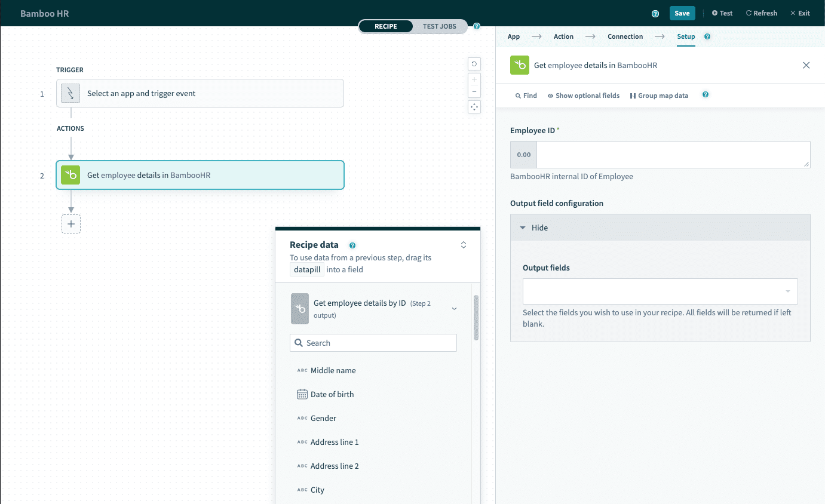This screenshot has height=504, width=825.
Task: Collapse the Recipe data panel
Action: (463, 244)
